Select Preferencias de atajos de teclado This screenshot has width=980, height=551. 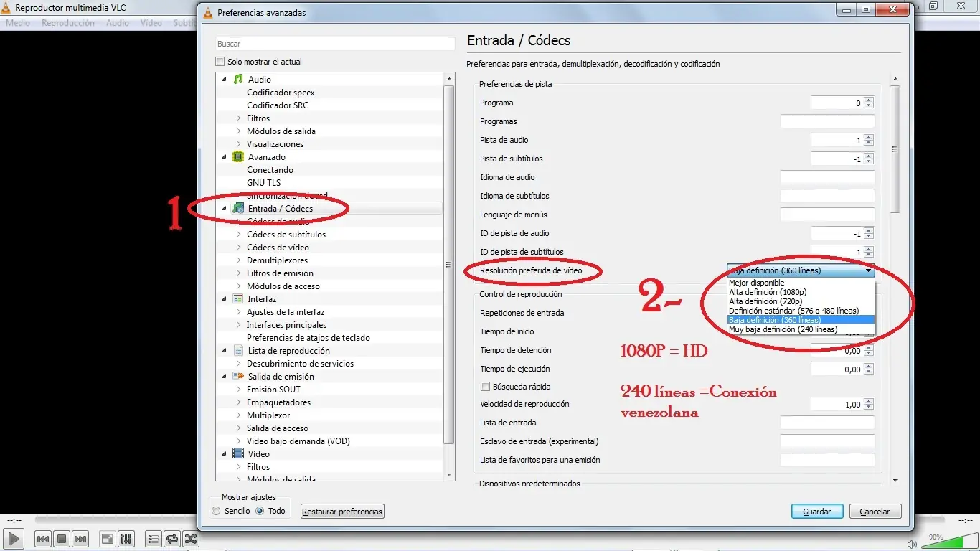pyautogui.click(x=308, y=338)
